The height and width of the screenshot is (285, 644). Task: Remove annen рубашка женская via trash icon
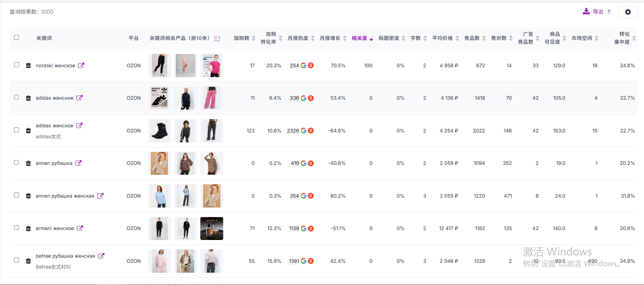pos(28,196)
